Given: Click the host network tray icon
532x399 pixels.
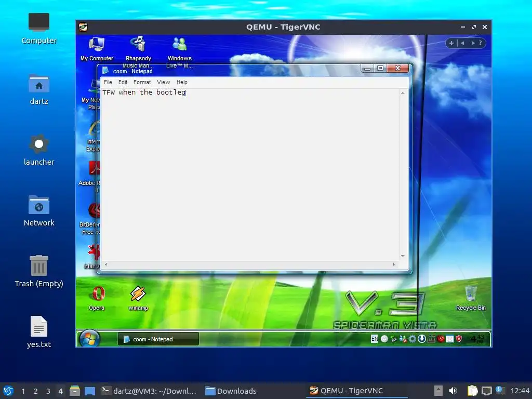Looking at the screenshot, I should pos(487,391).
